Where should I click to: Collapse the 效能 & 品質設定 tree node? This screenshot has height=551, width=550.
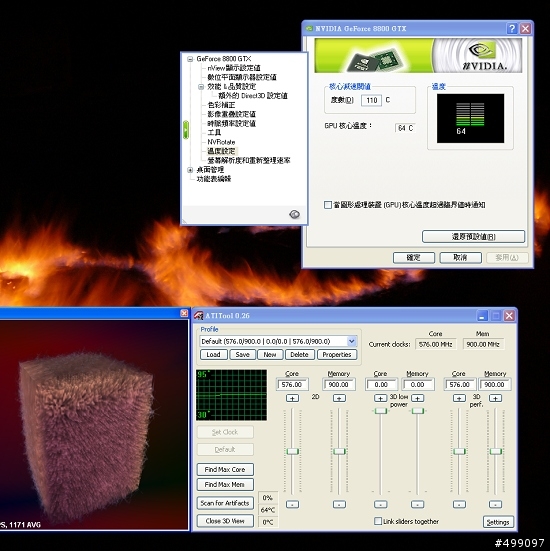(x=201, y=87)
